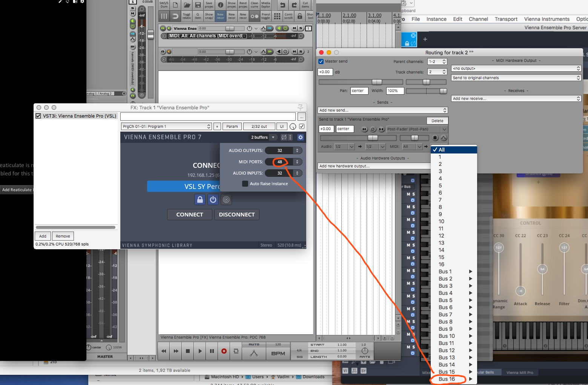Open the Transport menu in Vienna Ensemble Pro
Image resolution: width=588 pixels, height=385 pixels.
coord(506,19)
